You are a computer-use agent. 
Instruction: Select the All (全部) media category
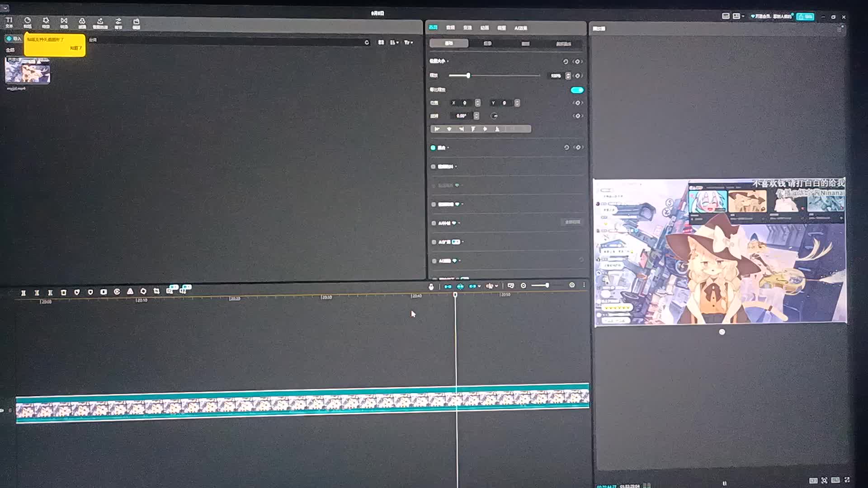(x=10, y=50)
